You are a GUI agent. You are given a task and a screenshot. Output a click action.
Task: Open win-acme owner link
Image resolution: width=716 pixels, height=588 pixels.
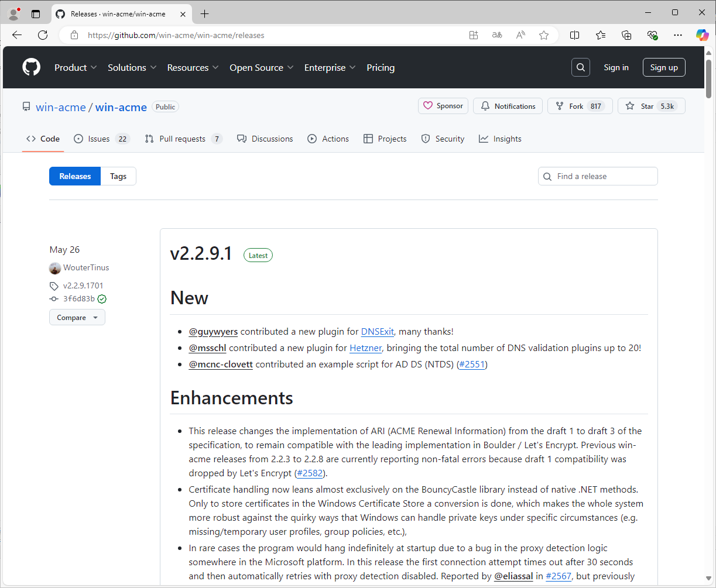[61, 107]
